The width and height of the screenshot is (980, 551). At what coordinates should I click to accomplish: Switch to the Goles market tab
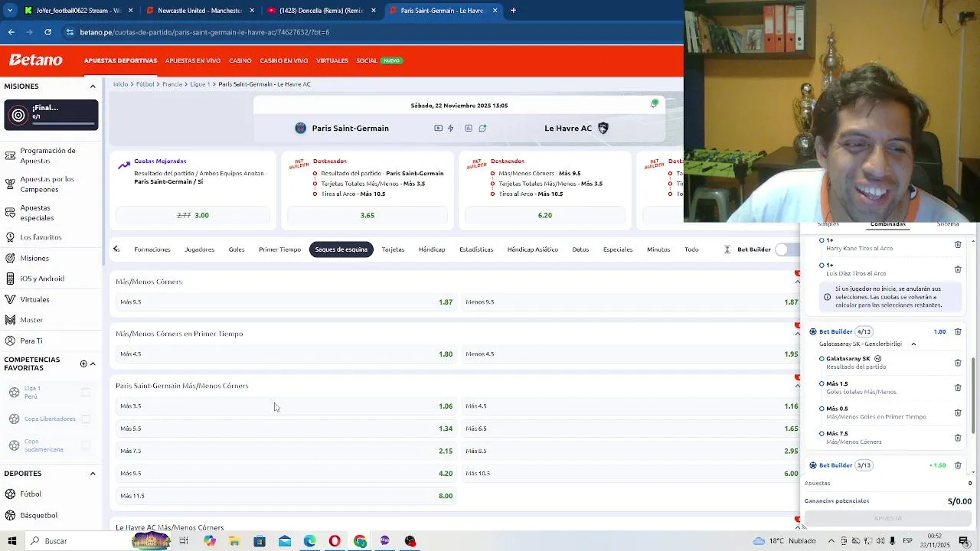237,249
